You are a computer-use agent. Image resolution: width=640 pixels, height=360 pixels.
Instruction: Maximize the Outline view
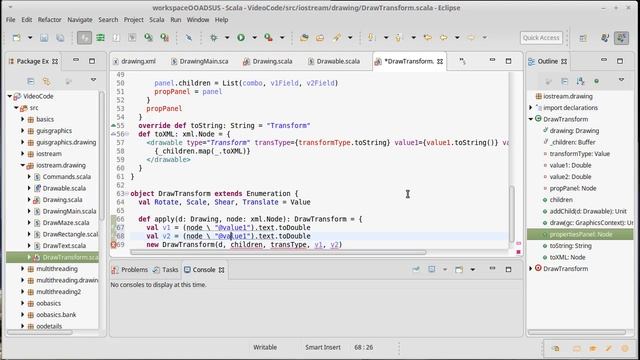click(620, 61)
